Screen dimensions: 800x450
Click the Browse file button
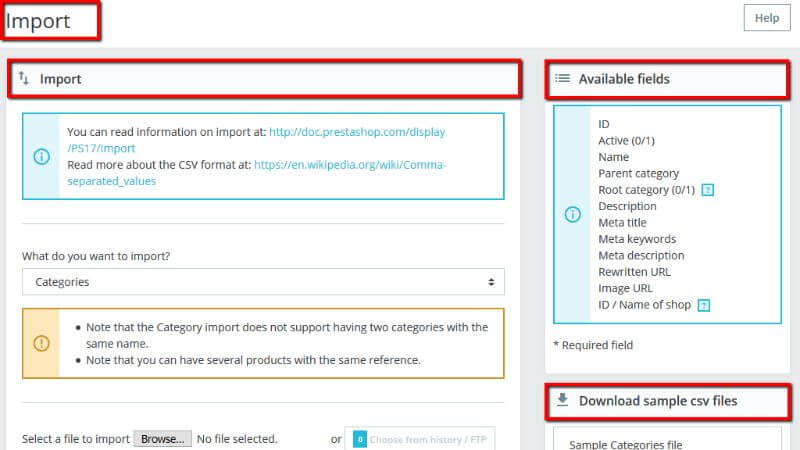pyautogui.click(x=163, y=439)
